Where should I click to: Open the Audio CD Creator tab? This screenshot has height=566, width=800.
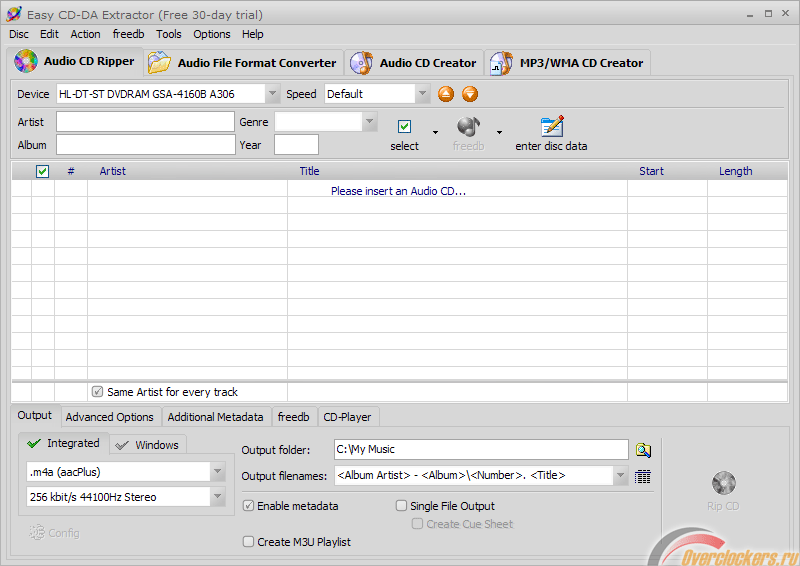(x=414, y=63)
